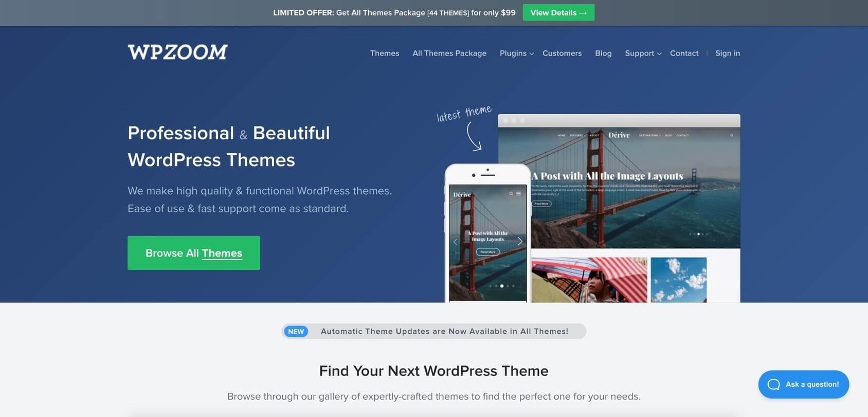
Task: Click the View Details button
Action: [558, 12]
